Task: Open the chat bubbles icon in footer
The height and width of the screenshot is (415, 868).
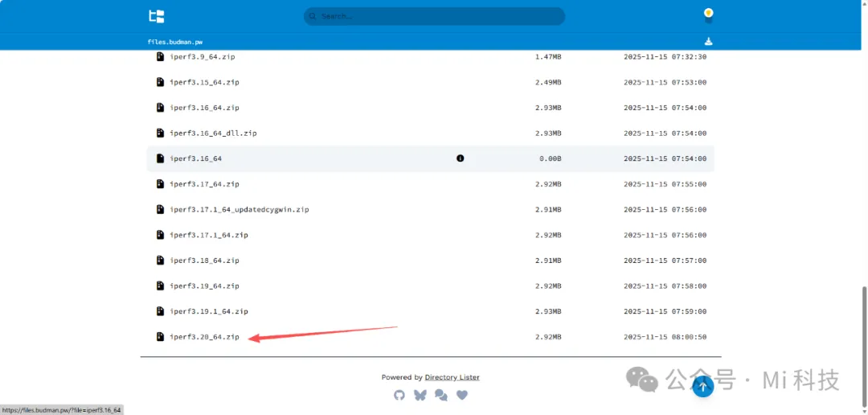Action: pos(441,395)
